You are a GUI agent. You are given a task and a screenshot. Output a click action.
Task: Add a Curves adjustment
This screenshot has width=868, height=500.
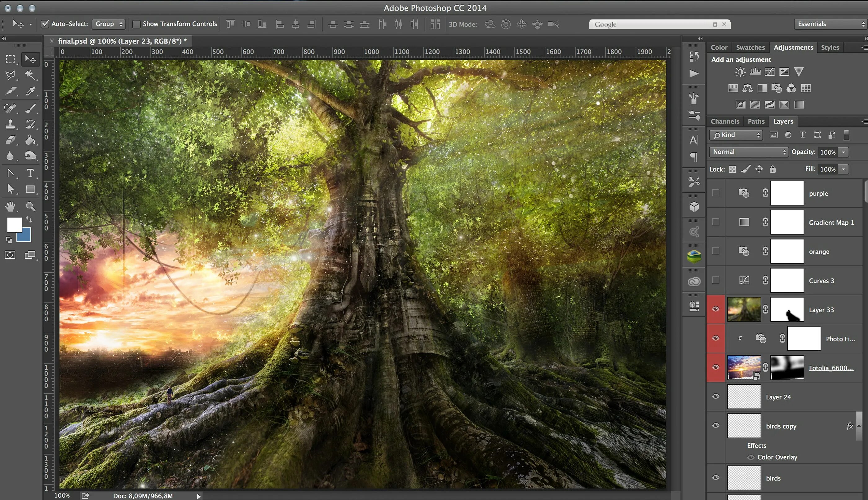(x=769, y=72)
